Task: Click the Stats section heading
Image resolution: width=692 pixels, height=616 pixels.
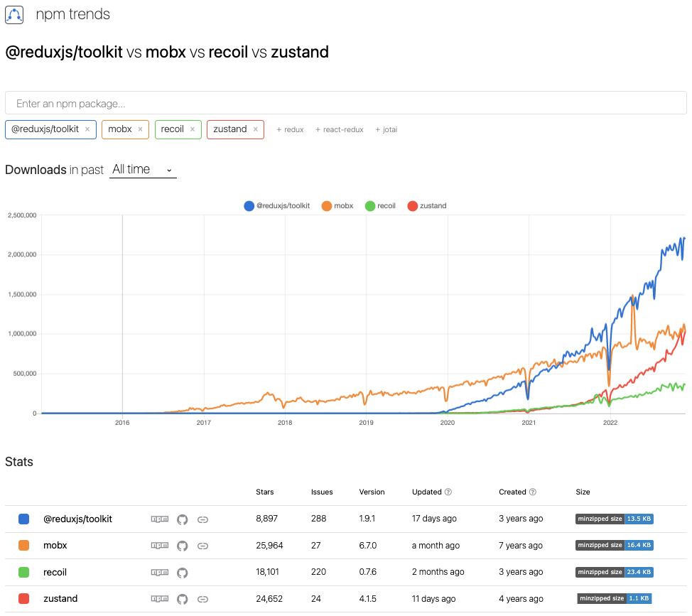Action: 19,462
